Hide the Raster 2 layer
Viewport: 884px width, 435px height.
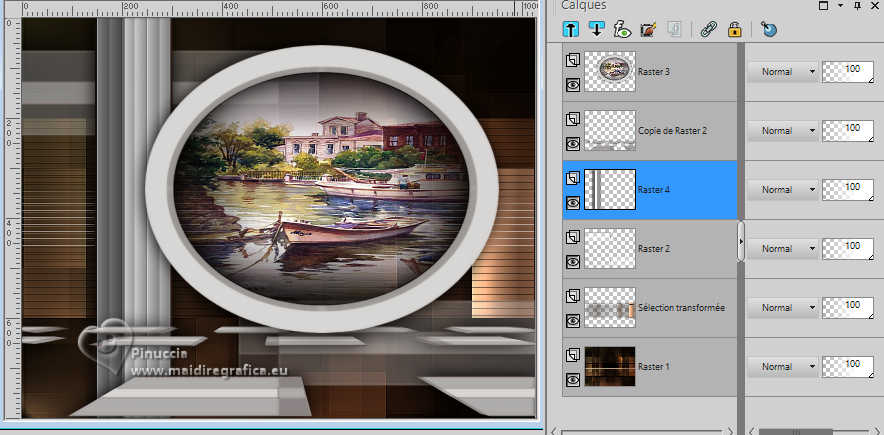[573, 262]
